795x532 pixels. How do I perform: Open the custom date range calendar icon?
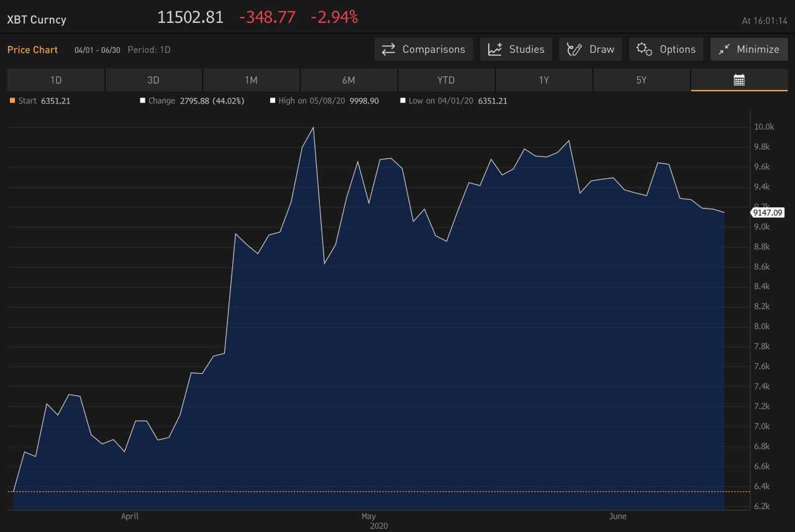pyautogui.click(x=738, y=79)
